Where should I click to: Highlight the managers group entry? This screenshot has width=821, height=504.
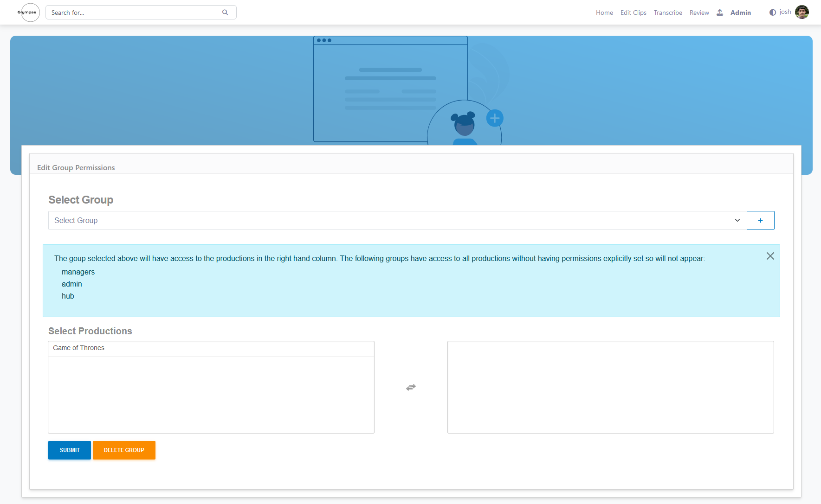(x=78, y=272)
